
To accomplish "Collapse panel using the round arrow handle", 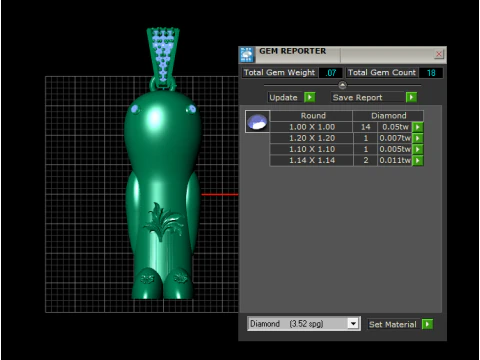I will 342,85.
